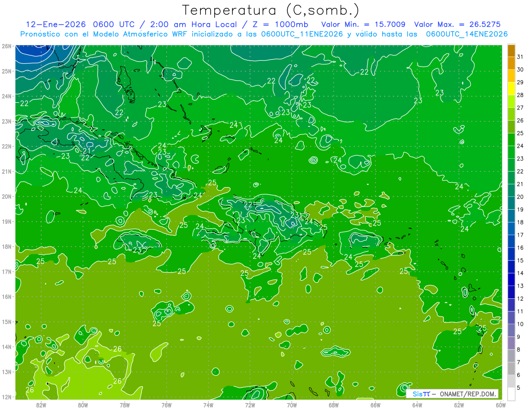The width and height of the screenshot is (532, 411).
Task: Click the longitude label '78W'
Action: 125,405
